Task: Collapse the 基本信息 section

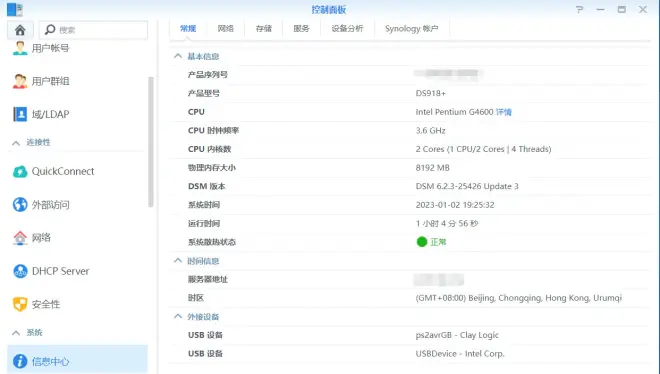Action: pos(178,56)
